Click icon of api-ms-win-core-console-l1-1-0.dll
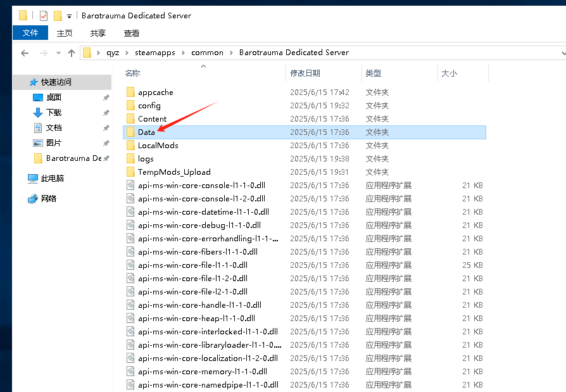This screenshot has height=392, width=566. click(x=130, y=185)
